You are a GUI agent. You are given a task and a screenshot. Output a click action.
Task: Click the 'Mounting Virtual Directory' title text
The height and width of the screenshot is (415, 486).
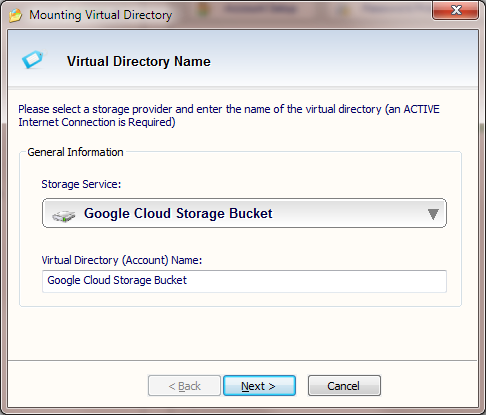tap(101, 15)
